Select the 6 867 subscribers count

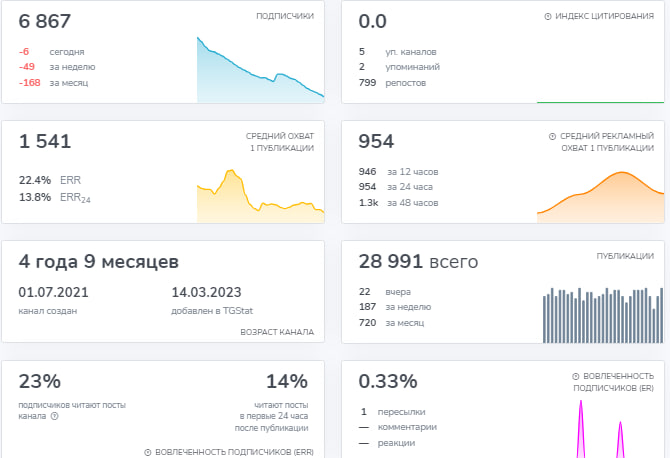click(x=45, y=21)
